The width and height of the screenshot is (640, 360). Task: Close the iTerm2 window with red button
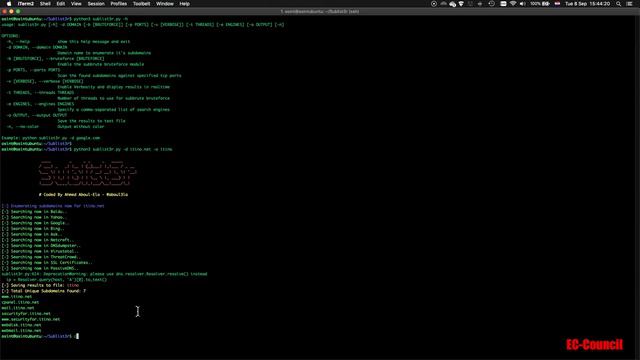(4, 11)
